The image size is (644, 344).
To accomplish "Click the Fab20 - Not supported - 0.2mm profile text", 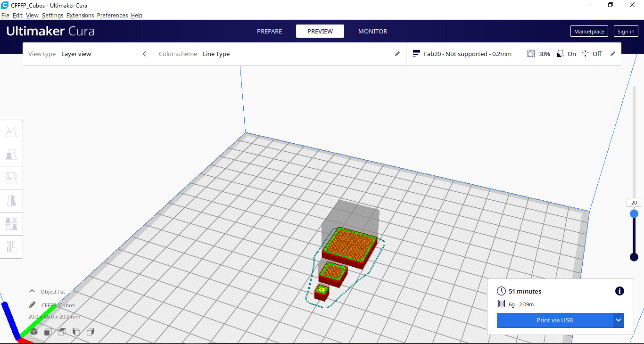I will (x=468, y=54).
